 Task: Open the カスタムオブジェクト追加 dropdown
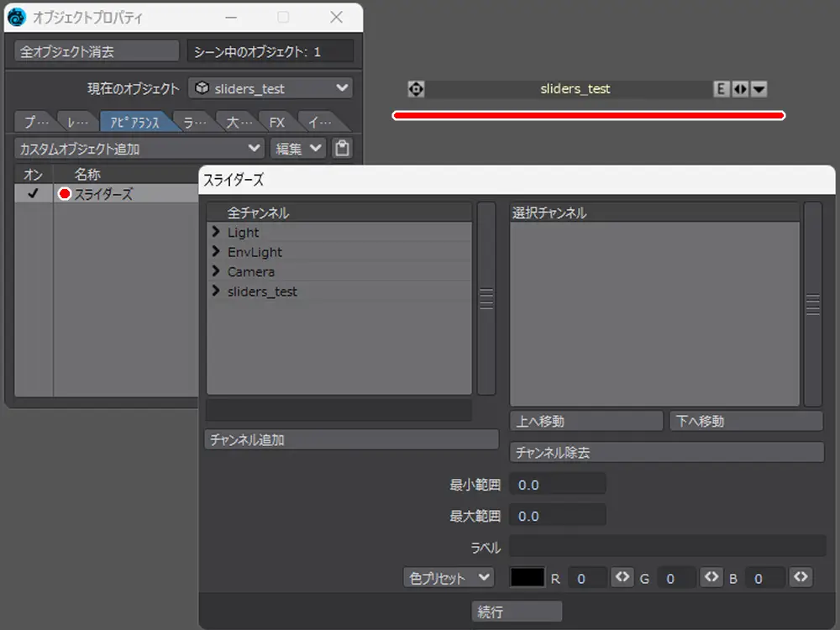click(x=139, y=149)
